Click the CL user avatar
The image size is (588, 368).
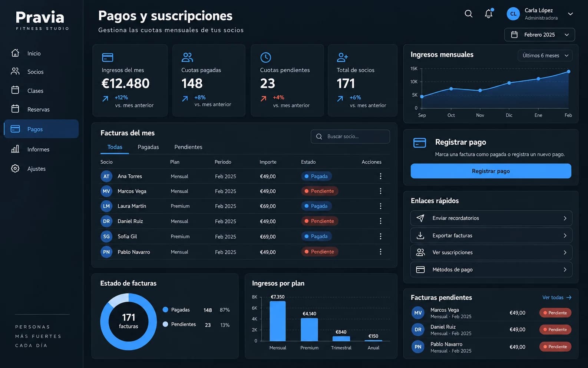(x=513, y=14)
